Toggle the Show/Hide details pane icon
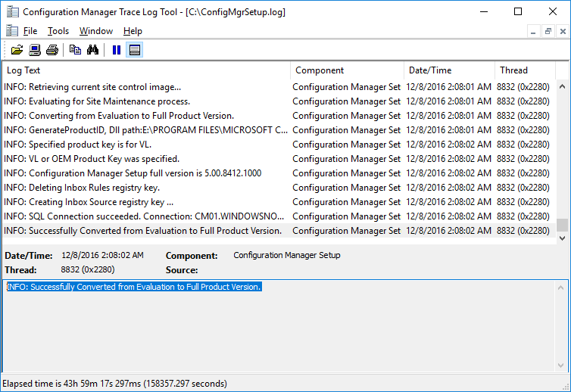Image resolution: width=571 pixels, height=392 pixels. [x=134, y=50]
